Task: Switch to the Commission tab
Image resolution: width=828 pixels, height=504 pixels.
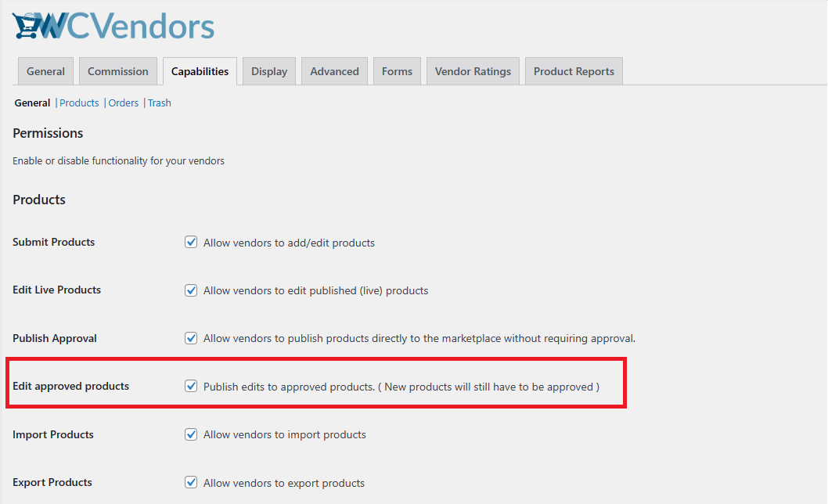Action: coord(117,70)
